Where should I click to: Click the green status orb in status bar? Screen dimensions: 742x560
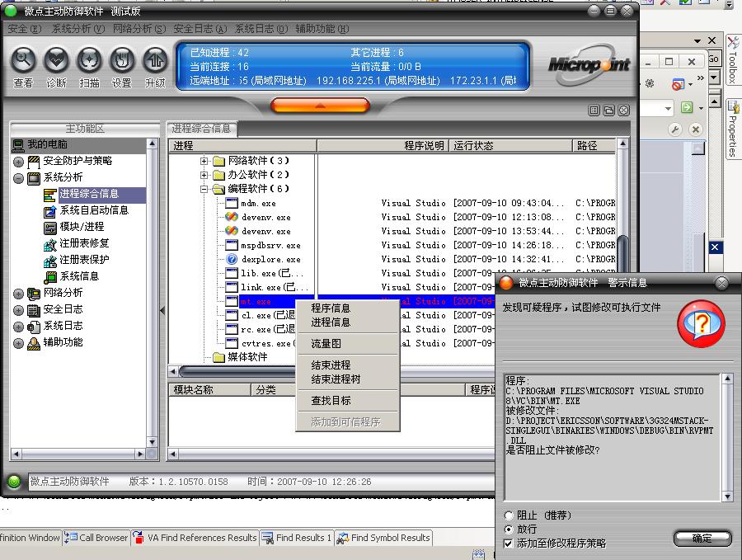[x=14, y=482]
